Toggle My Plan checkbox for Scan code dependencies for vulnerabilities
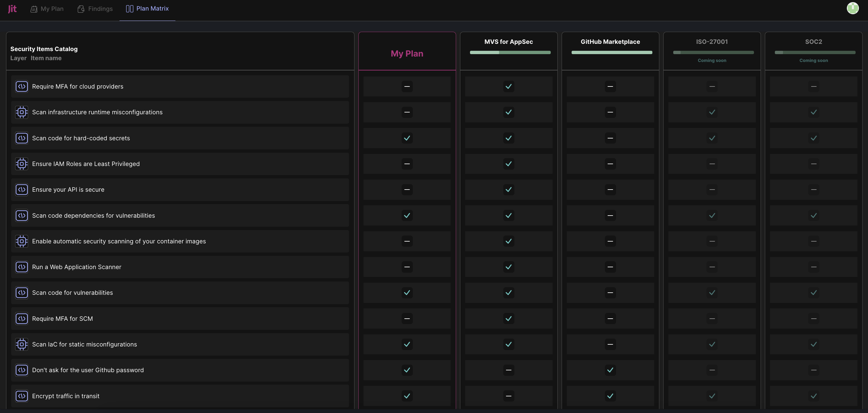The width and height of the screenshot is (868, 413). [407, 216]
